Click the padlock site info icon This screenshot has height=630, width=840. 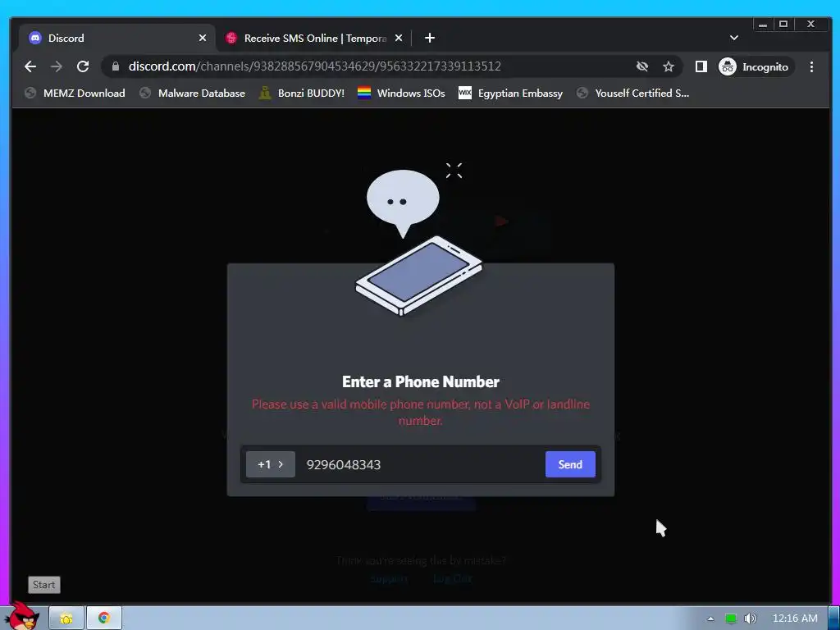click(115, 66)
